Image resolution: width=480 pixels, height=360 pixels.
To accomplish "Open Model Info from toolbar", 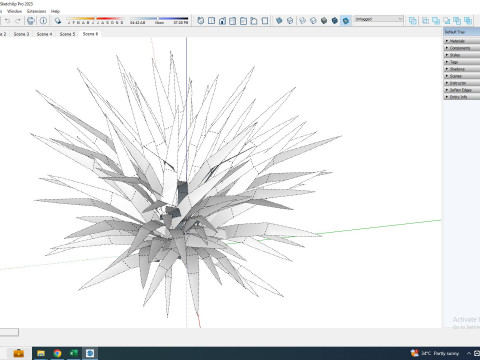I will pos(43,21).
